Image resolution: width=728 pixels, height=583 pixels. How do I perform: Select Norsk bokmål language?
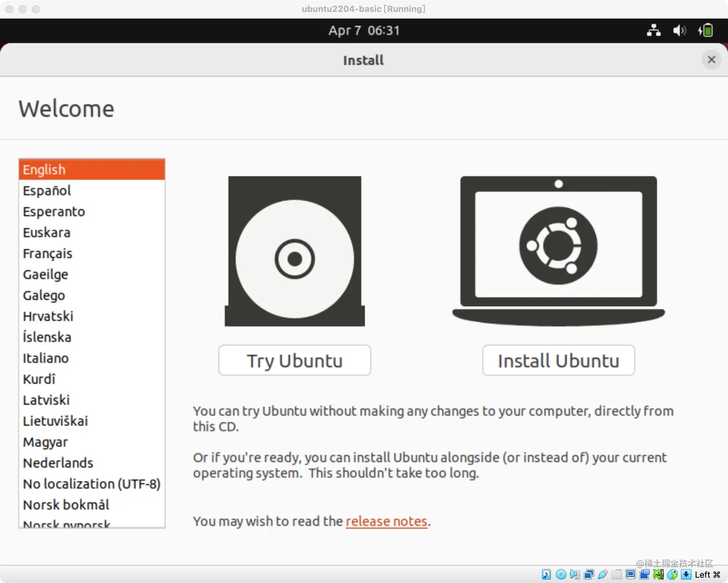92,505
